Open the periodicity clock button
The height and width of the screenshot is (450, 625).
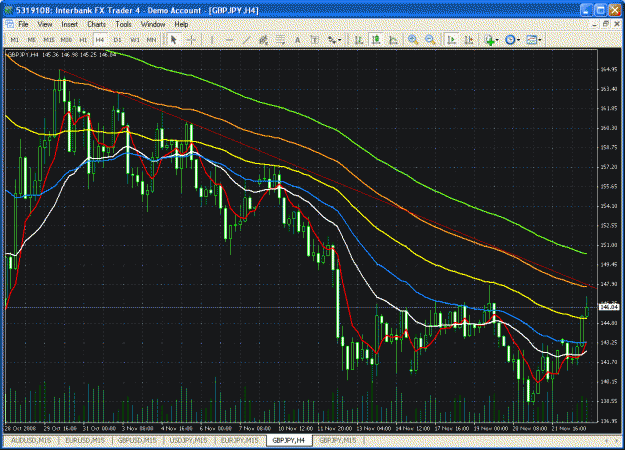510,40
